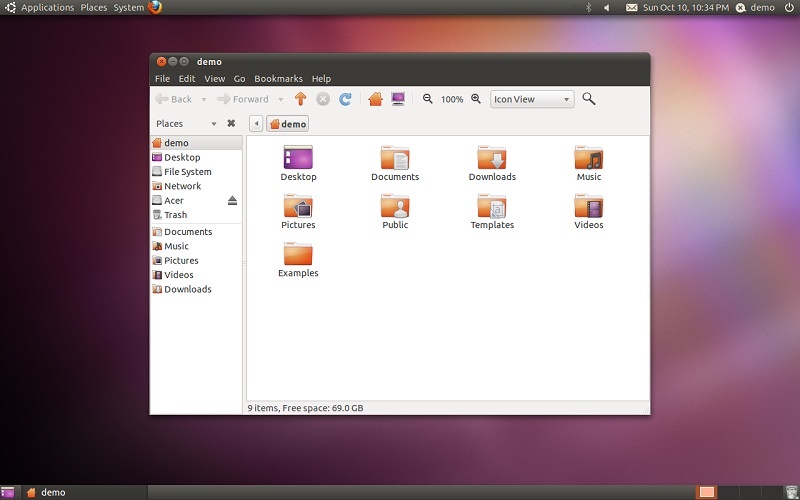Image resolution: width=800 pixels, height=500 pixels.
Task: Toggle the location bar path arrow button
Action: [256, 124]
